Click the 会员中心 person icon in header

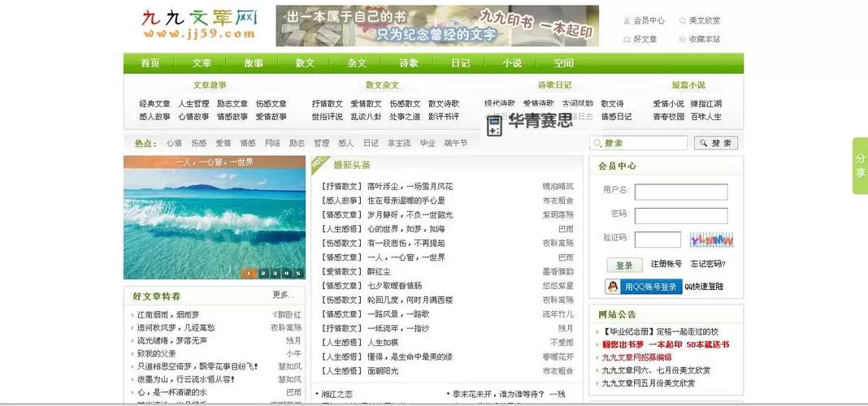(627, 20)
